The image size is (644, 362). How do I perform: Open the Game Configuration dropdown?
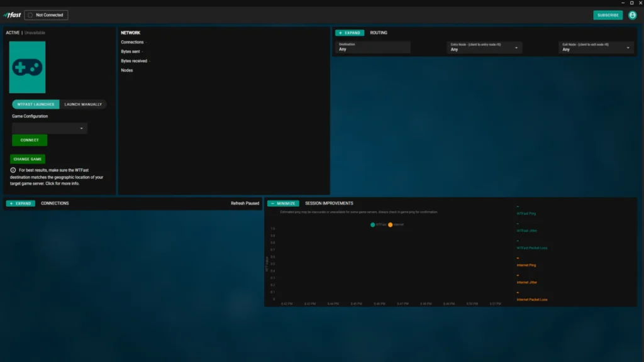(49, 128)
